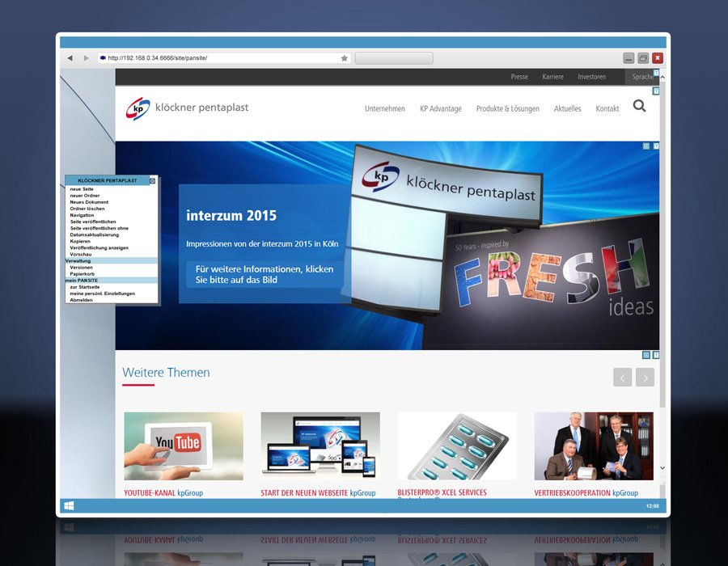This screenshot has height=566, width=728.
Task: Open the Presse link
Action: pos(519,77)
